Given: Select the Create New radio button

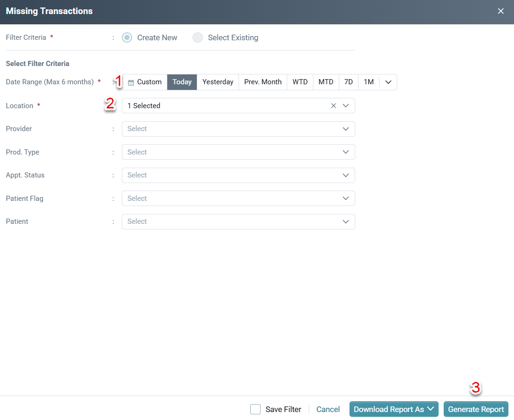Looking at the screenshot, I should pos(127,37).
